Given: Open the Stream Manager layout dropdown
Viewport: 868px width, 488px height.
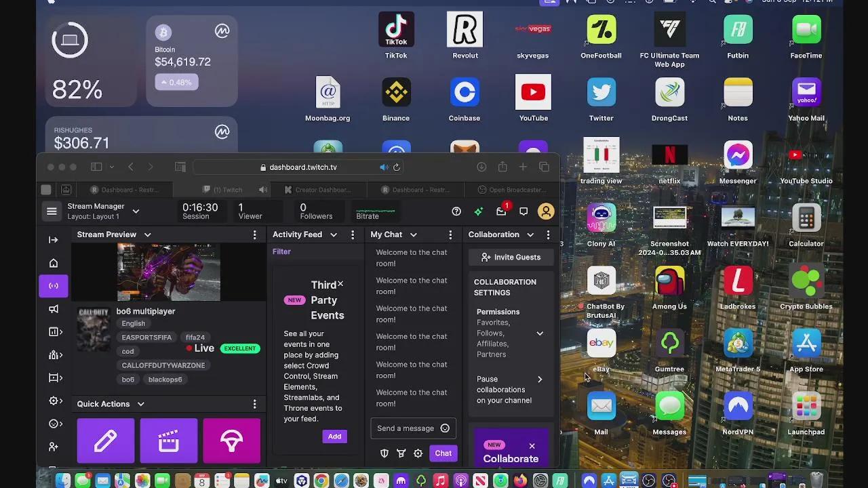Looking at the screenshot, I should coord(136,211).
